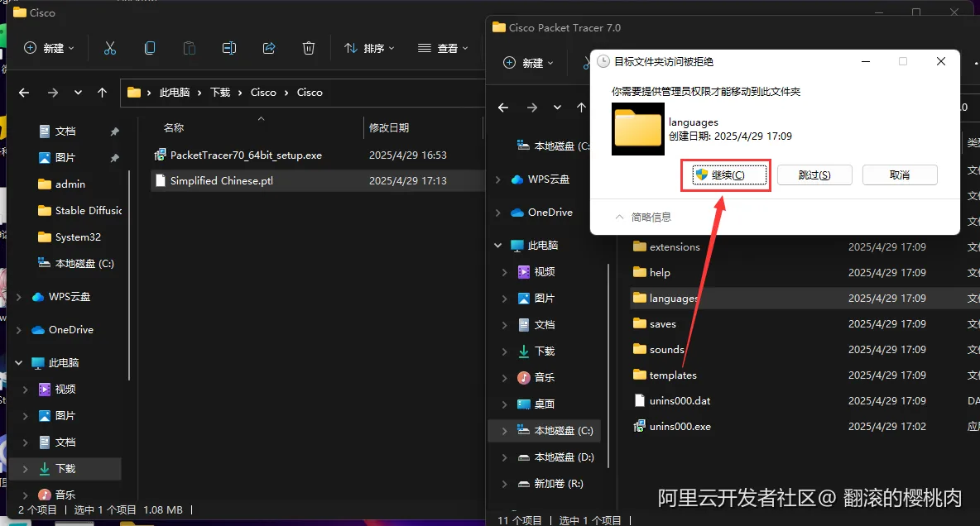Expand 本地磁盘 (D:) in Packet Tracer sidebar
Screen dimensions: 980x526
tap(504, 457)
